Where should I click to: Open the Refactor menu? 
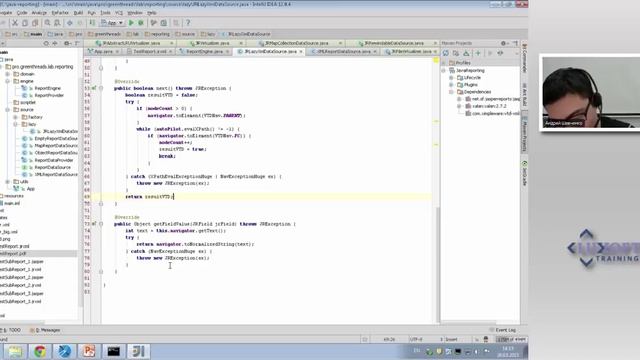60,13
